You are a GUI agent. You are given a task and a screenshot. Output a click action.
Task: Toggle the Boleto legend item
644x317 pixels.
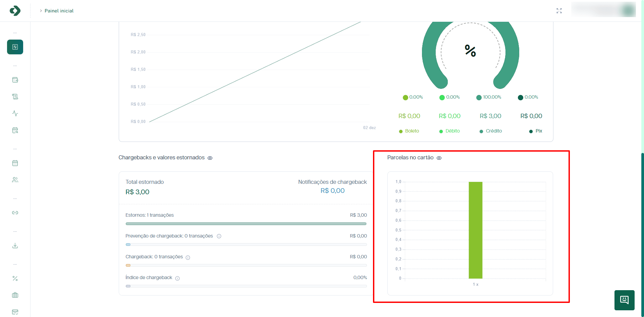(409, 131)
